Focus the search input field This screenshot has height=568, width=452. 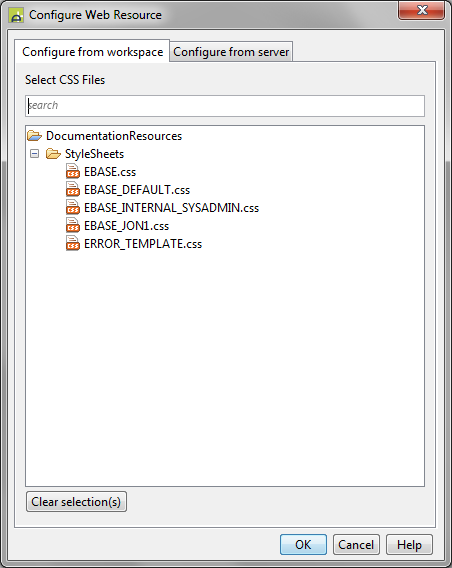pos(225,106)
